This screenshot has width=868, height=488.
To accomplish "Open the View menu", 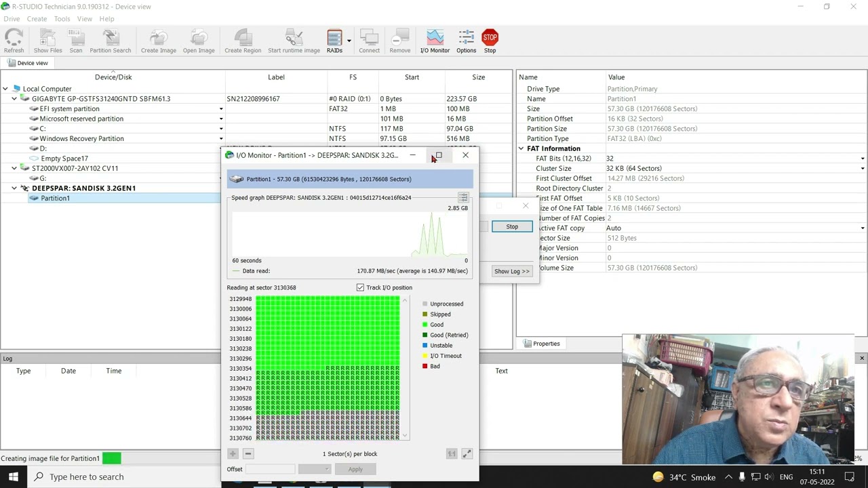I will (85, 19).
